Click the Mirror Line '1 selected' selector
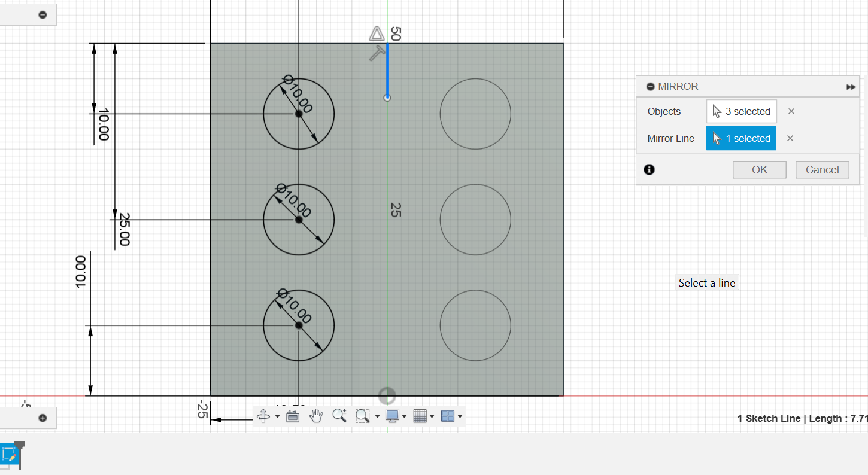This screenshot has height=475, width=868. point(742,138)
